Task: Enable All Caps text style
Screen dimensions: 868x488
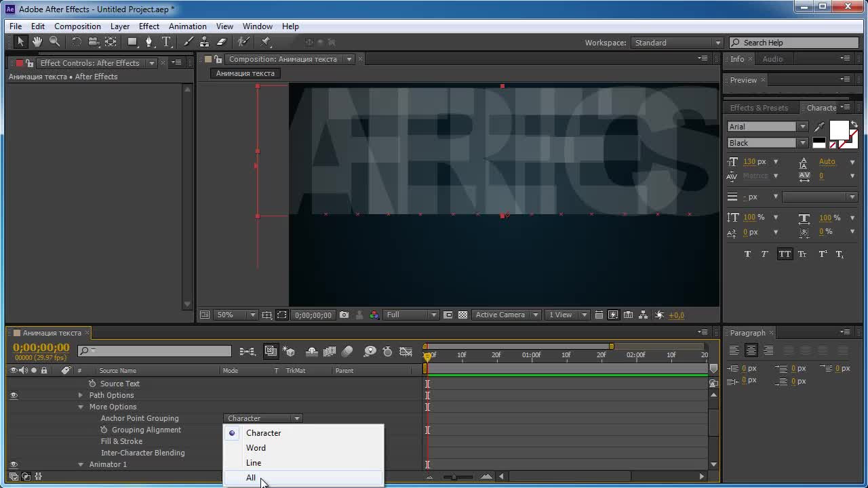Action: pyautogui.click(x=784, y=254)
